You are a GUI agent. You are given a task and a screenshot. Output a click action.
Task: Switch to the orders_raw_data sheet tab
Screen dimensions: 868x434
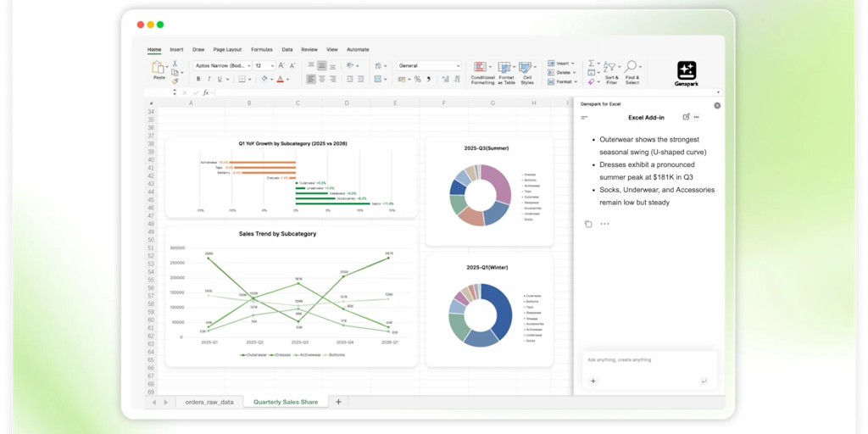click(209, 402)
